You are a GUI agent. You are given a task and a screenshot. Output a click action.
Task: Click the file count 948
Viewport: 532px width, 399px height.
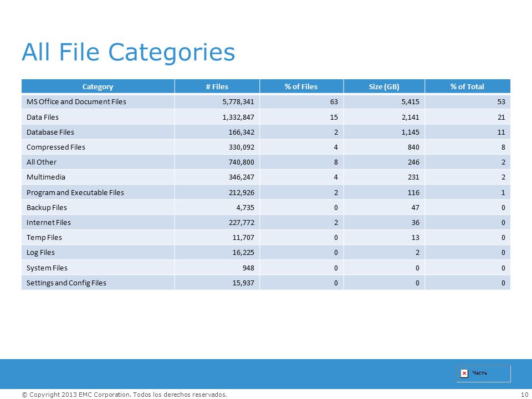pos(248,268)
